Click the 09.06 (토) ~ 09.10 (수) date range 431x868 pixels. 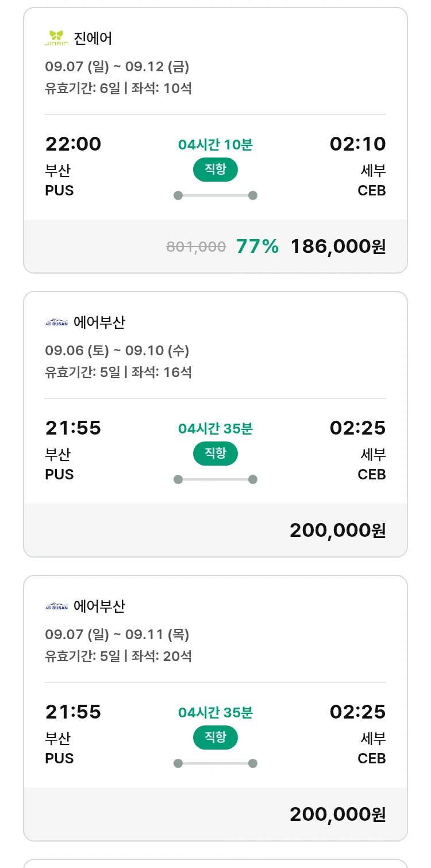pyautogui.click(x=117, y=351)
